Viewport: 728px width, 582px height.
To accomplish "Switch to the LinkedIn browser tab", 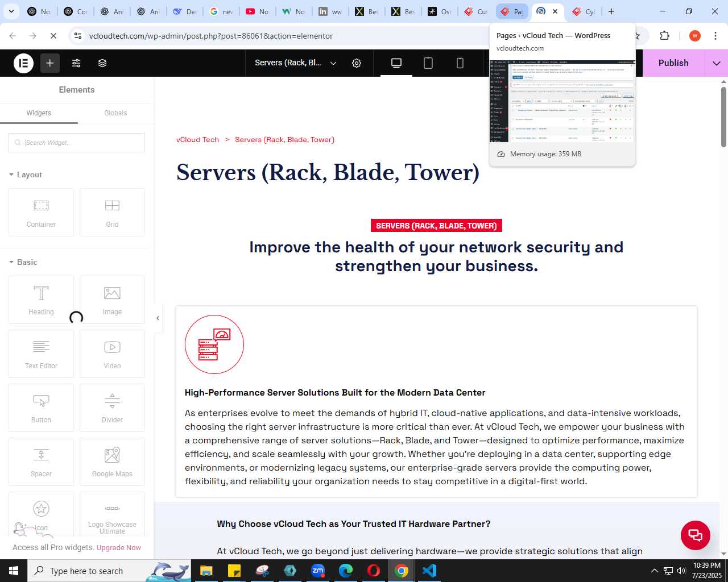I will [330, 11].
